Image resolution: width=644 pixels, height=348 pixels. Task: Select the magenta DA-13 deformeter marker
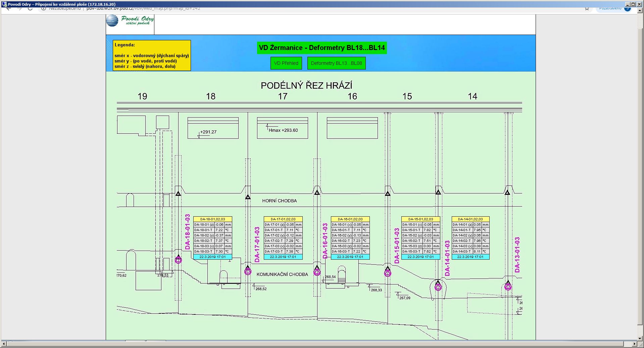[x=508, y=286]
